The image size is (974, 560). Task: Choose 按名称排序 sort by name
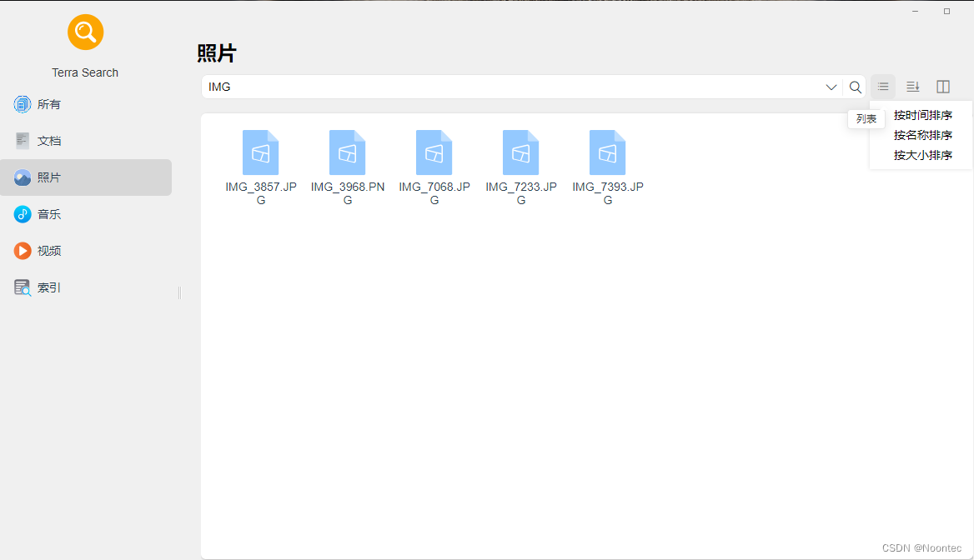(922, 135)
